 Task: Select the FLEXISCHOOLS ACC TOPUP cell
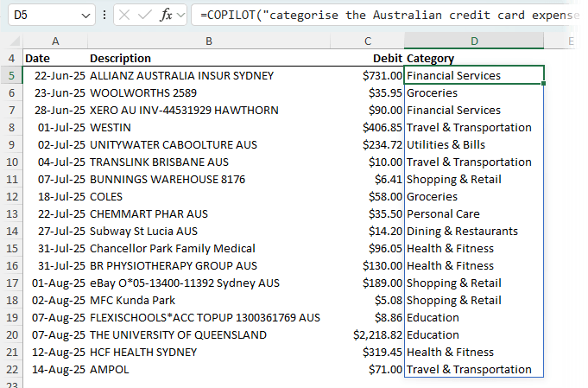(209, 317)
